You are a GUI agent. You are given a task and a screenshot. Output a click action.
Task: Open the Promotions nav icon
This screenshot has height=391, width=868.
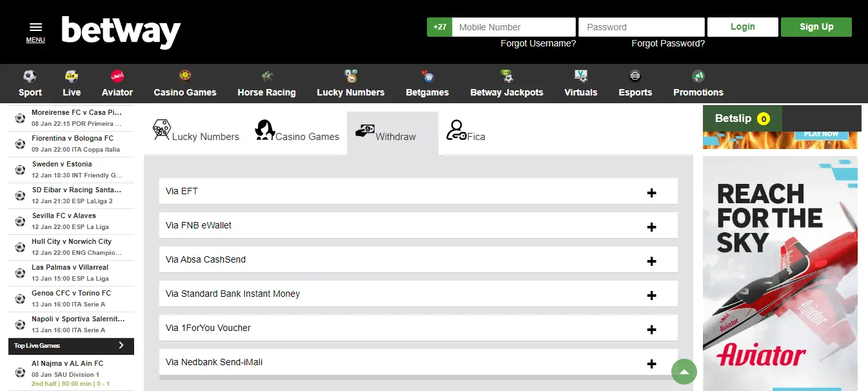pos(698,76)
